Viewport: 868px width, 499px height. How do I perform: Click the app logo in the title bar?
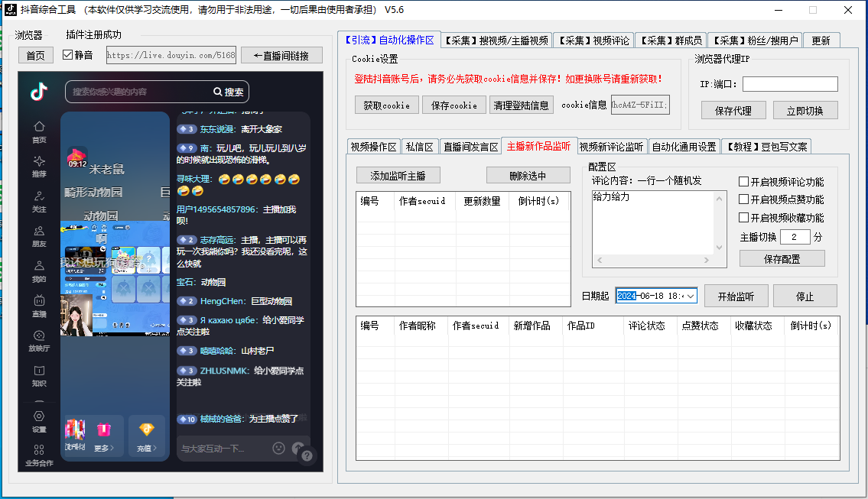point(11,9)
